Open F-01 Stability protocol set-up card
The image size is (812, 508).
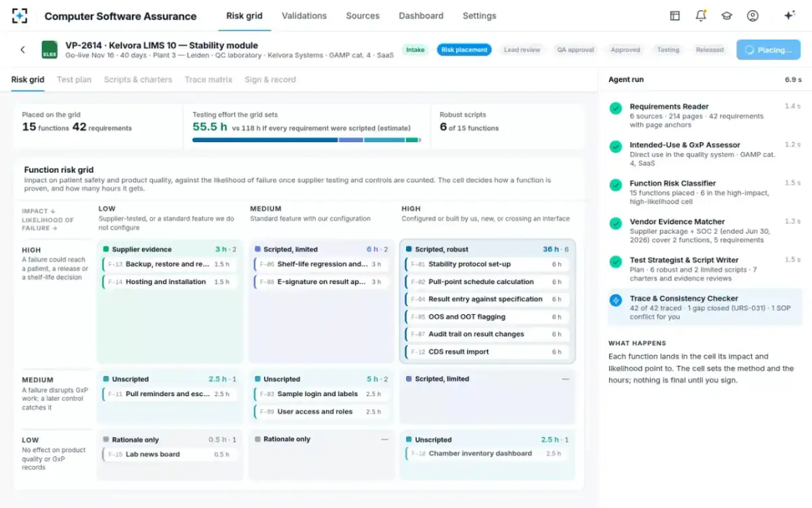point(487,264)
